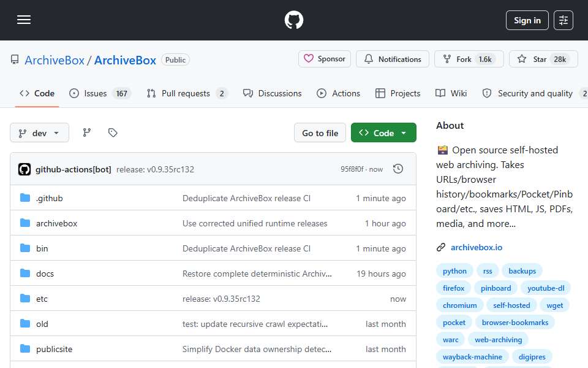Viewport: 588px width, 368px height.
Task: Open the bin folder
Action: (x=42, y=248)
